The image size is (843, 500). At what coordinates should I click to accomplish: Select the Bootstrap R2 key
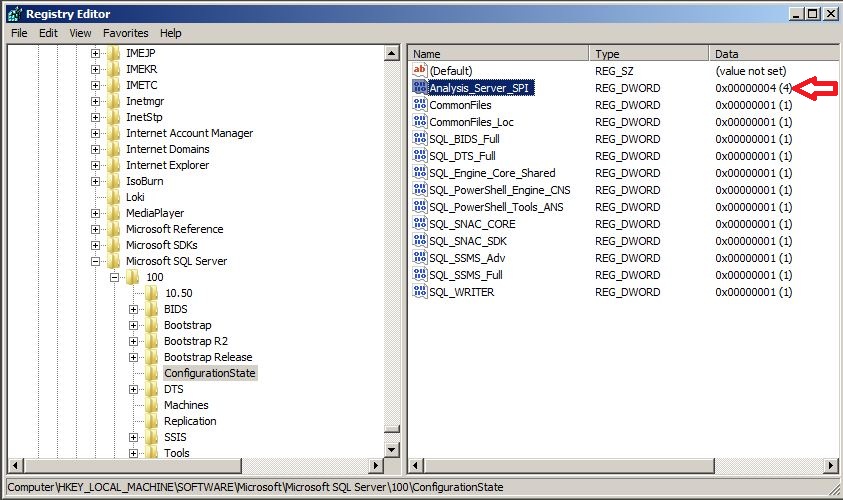coord(196,341)
